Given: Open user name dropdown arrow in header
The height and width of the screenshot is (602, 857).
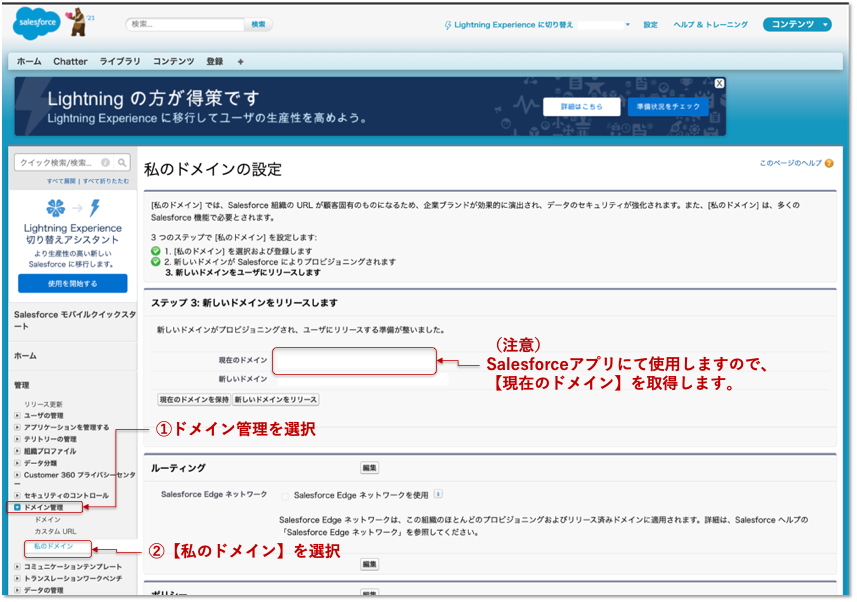Looking at the screenshot, I should coord(627,25).
